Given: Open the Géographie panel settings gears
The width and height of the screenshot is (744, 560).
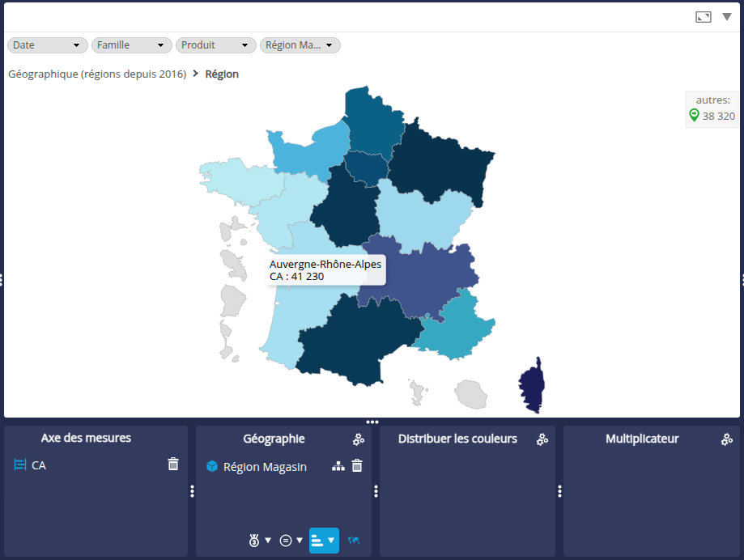Looking at the screenshot, I should click(358, 439).
